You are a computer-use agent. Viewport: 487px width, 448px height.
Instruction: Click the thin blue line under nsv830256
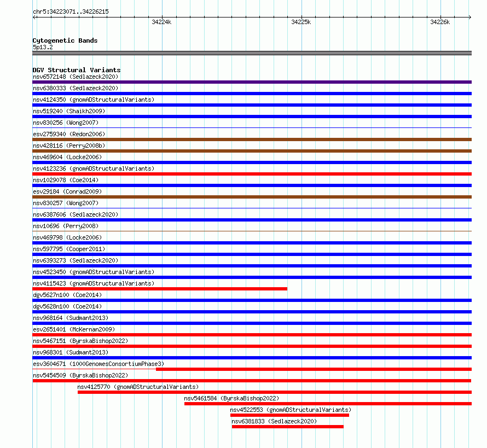coord(252,127)
